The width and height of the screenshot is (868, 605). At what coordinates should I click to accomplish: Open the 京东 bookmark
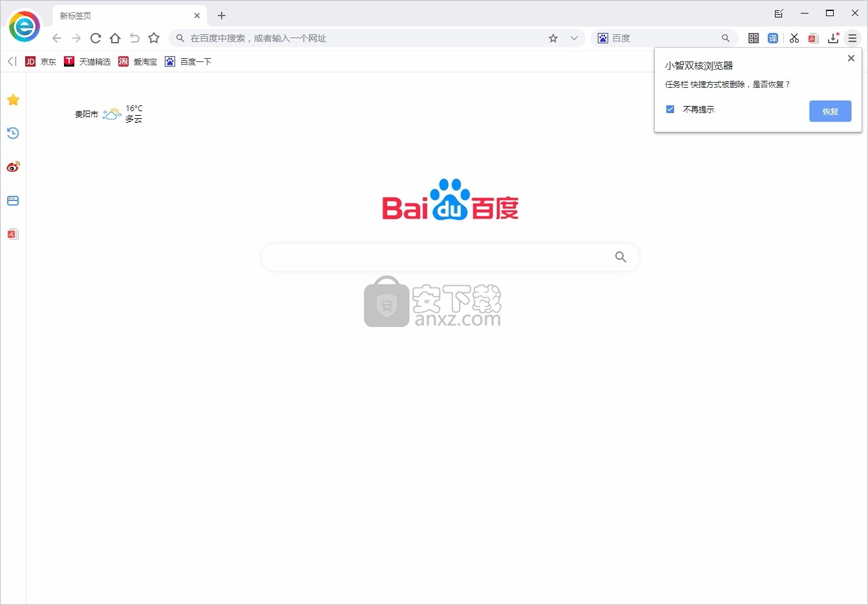pyautogui.click(x=41, y=61)
